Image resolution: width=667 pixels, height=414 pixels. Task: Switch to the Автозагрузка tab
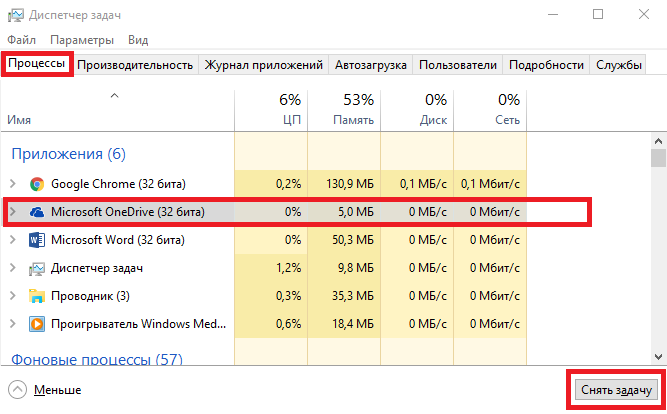[x=371, y=65]
